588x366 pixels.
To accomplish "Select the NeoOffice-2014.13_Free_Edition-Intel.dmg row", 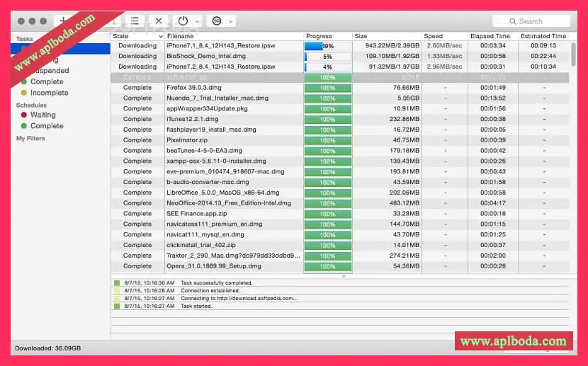I will tap(340, 203).
